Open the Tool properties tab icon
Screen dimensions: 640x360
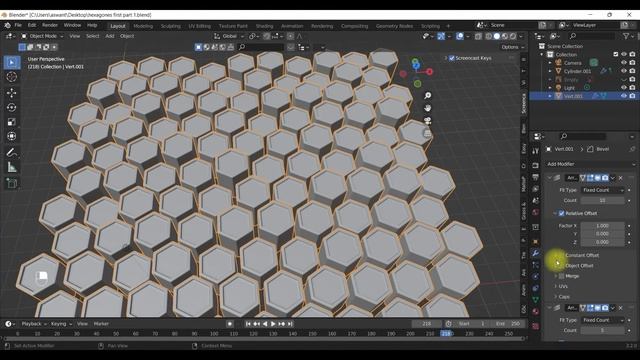[x=536, y=151]
